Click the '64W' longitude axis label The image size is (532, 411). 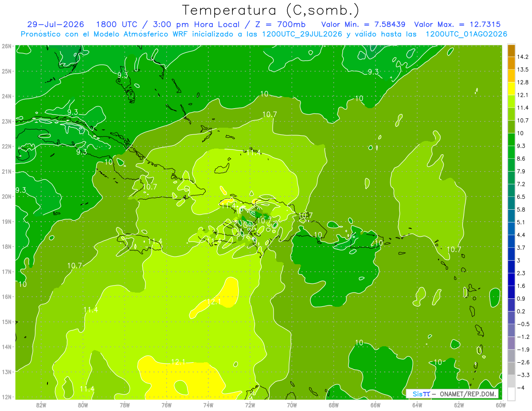[x=417, y=405]
